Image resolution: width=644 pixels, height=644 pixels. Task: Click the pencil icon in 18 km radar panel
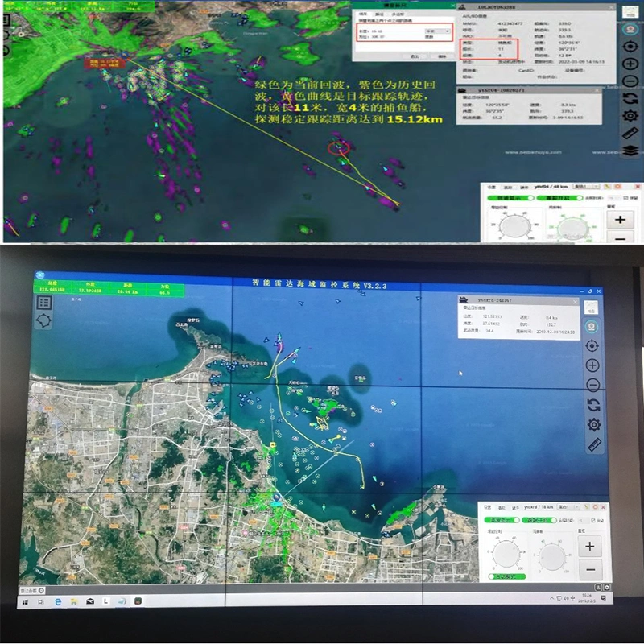coord(587,507)
